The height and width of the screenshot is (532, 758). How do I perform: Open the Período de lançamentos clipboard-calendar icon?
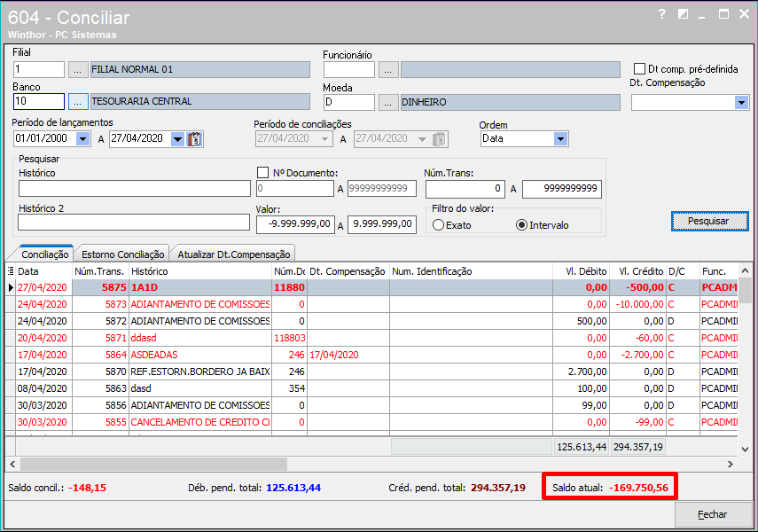tap(194, 139)
